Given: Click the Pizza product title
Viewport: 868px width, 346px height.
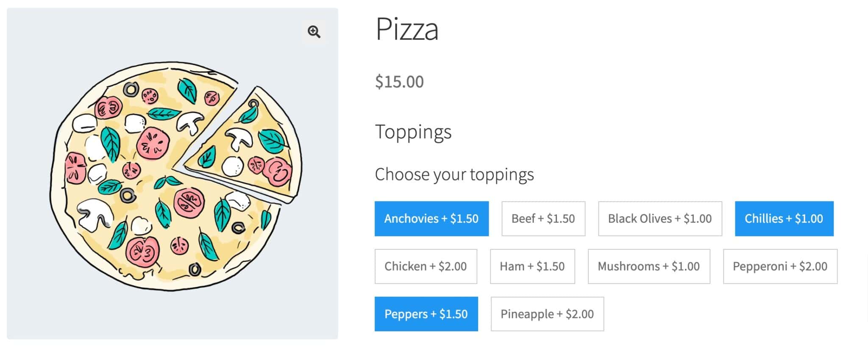Looking at the screenshot, I should [406, 30].
